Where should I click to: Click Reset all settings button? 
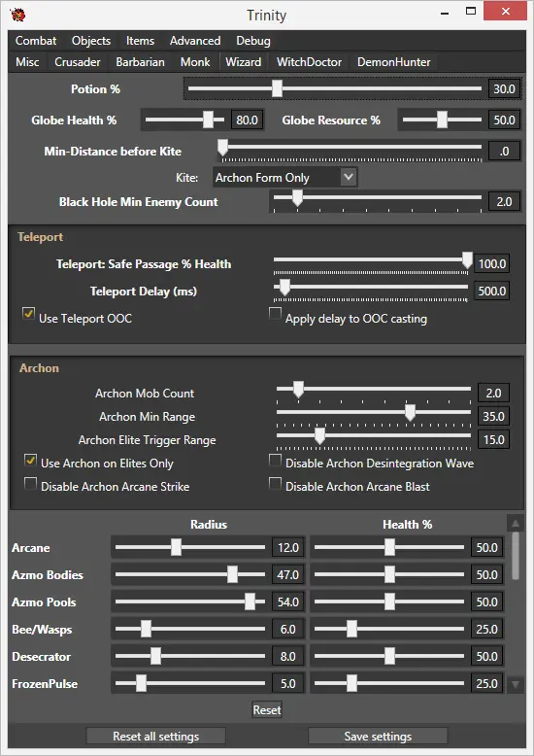(x=155, y=737)
